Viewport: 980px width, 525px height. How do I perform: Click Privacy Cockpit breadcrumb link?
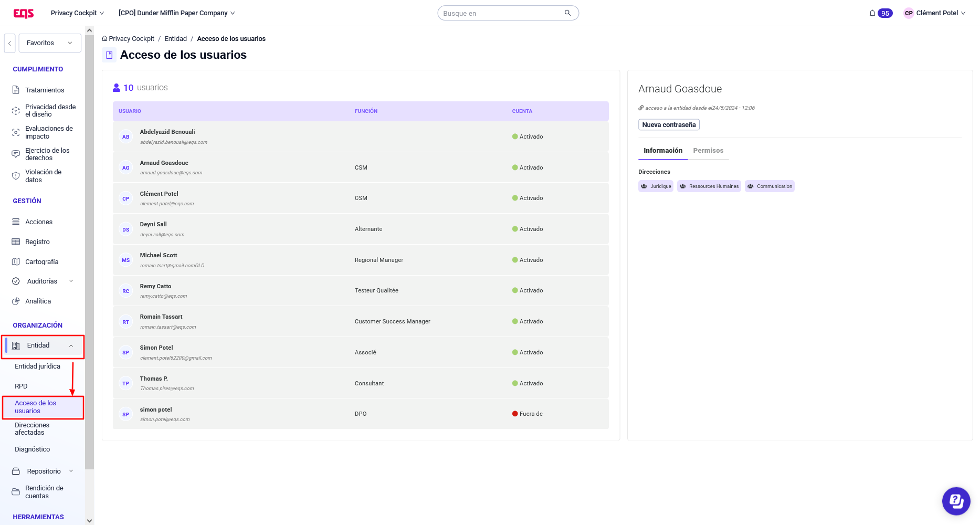tap(131, 39)
